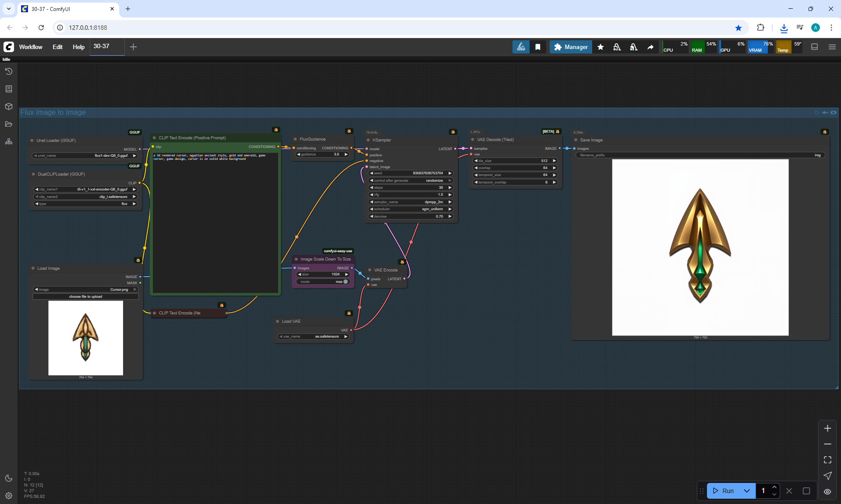This screenshot has width=841, height=504.
Task: Open the model library folder icon
Action: 9,124
